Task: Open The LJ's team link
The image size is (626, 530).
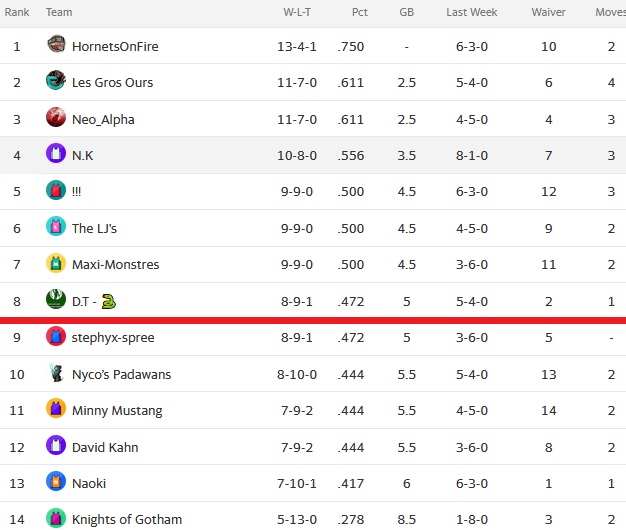Action: (x=94, y=228)
